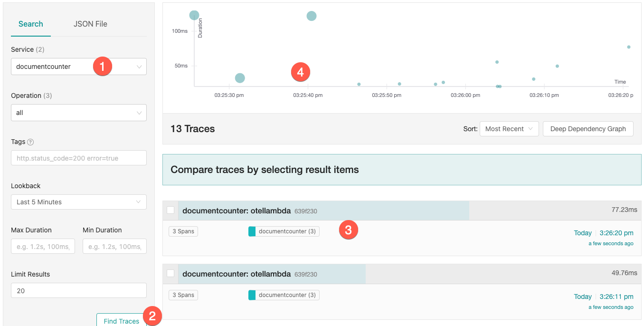Click the scatter dot at 50ms past 03:26:10 pm
The height and width of the screenshot is (326, 644).
(557, 66)
